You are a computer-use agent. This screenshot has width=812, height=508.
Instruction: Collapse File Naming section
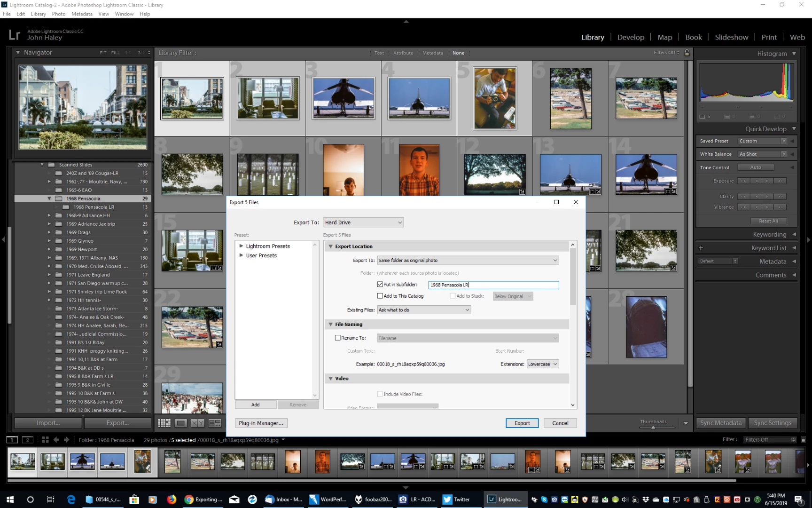tap(330, 324)
